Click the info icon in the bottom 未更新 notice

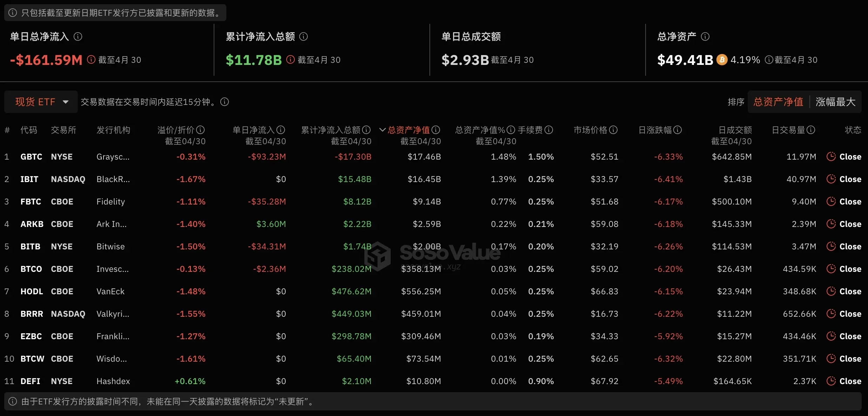[13, 402]
